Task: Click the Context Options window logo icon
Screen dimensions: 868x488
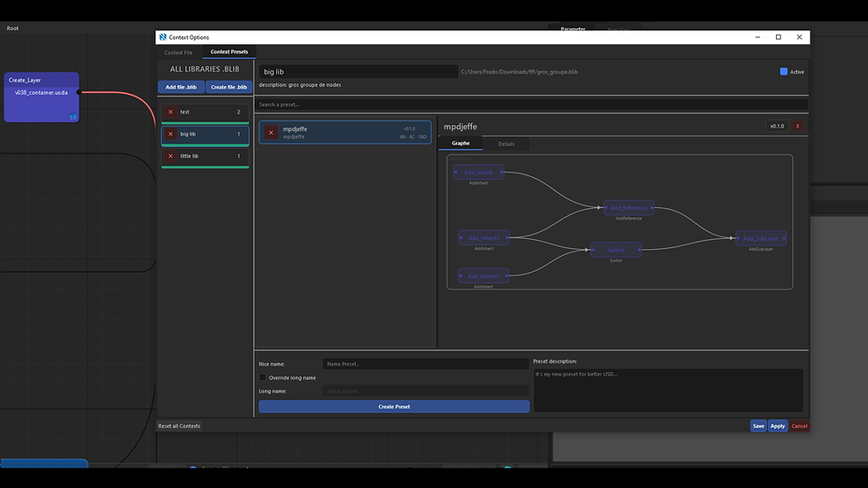Action: [163, 37]
